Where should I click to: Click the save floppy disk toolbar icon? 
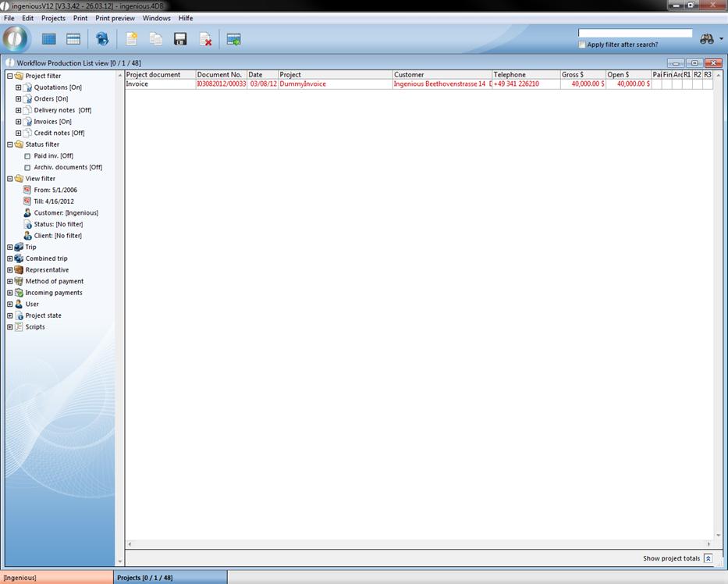click(x=180, y=39)
